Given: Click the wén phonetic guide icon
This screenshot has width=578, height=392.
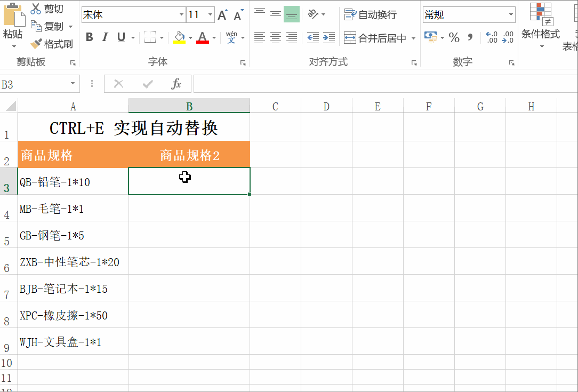Looking at the screenshot, I should coord(231,37).
